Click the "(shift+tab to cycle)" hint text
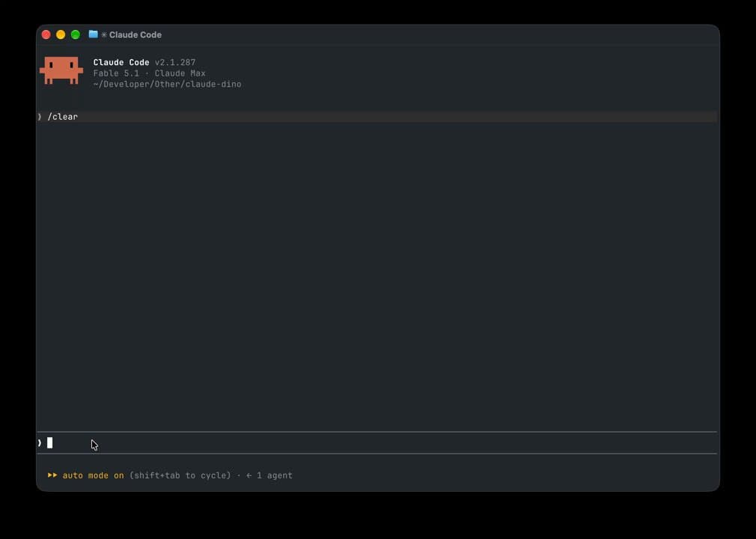Viewport: 756px width, 539px height. pyautogui.click(x=180, y=475)
